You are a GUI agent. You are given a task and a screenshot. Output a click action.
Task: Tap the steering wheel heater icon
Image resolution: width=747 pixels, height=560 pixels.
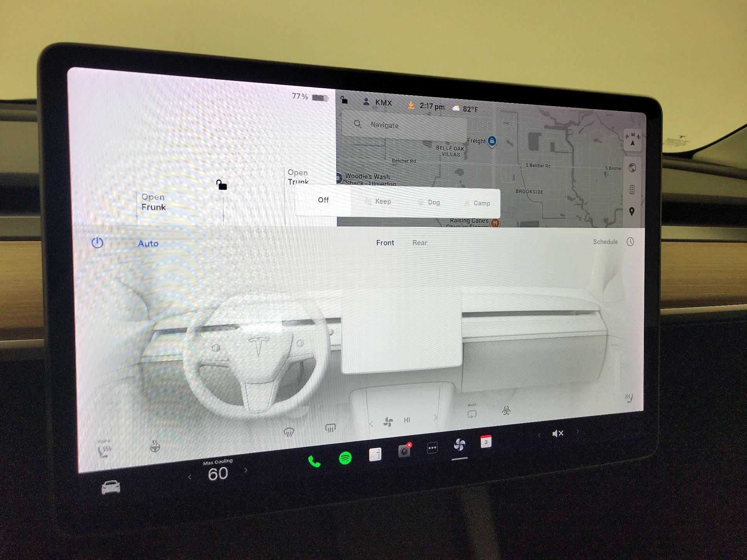pyautogui.click(x=155, y=446)
